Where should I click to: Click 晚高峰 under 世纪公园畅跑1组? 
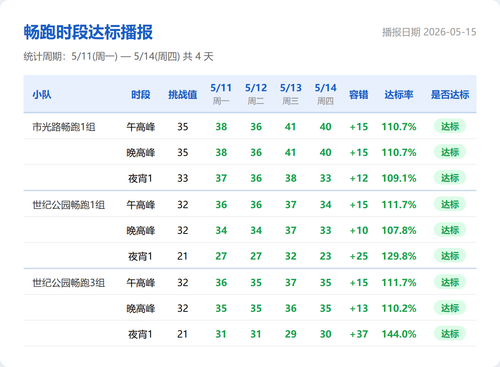[141, 230]
